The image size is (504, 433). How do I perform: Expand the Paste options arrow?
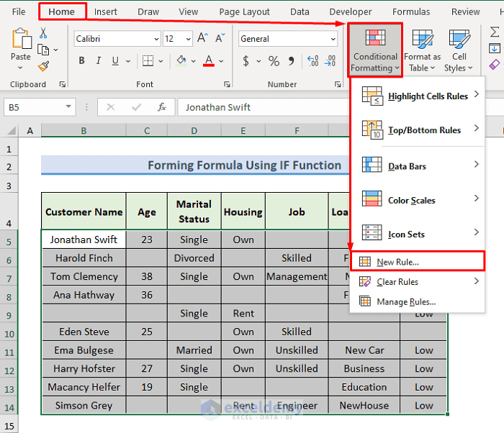[x=20, y=68]
